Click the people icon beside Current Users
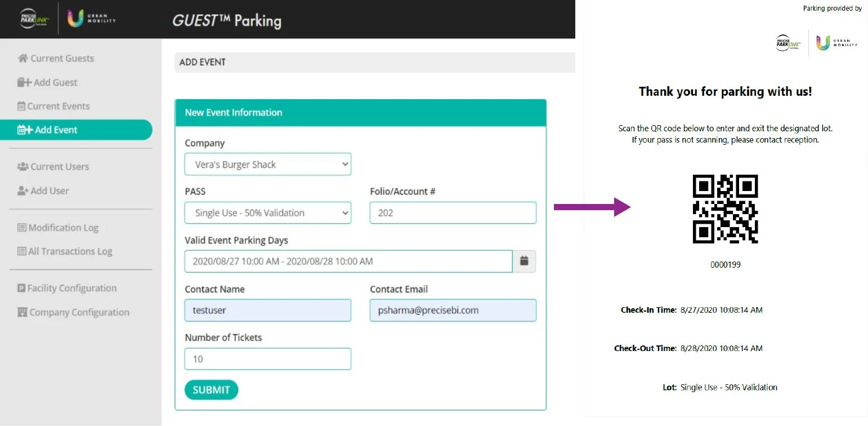The image size is (868, 426). coord(23,167)
